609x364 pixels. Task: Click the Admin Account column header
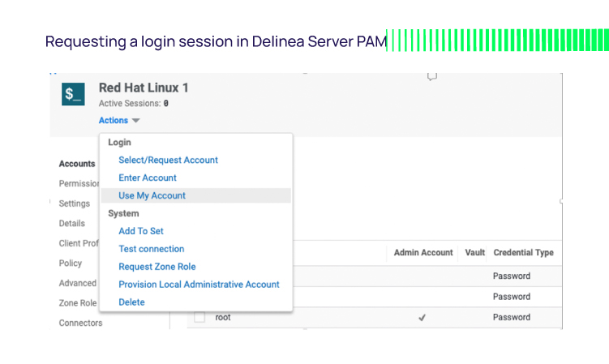(423, 253)
